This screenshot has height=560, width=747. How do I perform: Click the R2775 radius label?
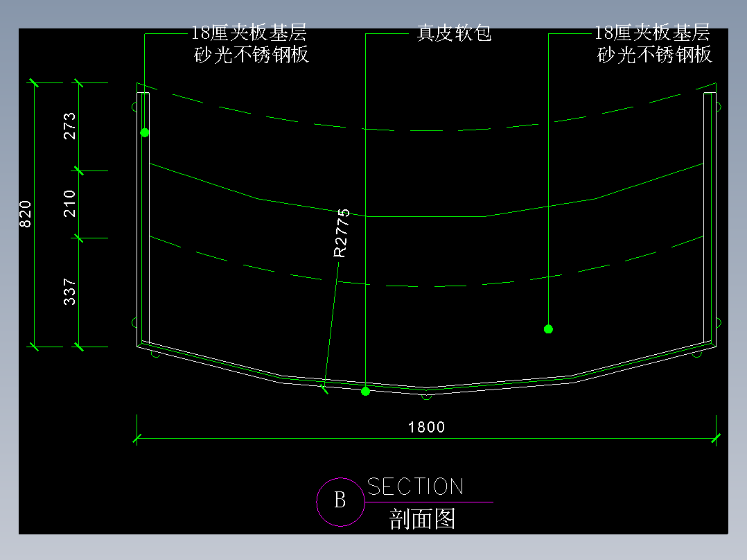point(341,233)
